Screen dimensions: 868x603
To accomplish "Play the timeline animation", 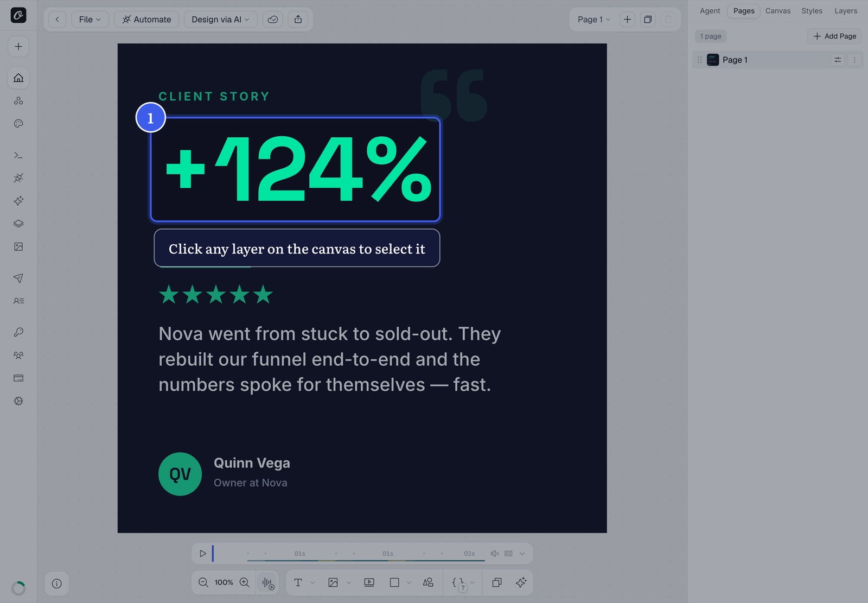I will pyautogui.click(x=202, y=554).
